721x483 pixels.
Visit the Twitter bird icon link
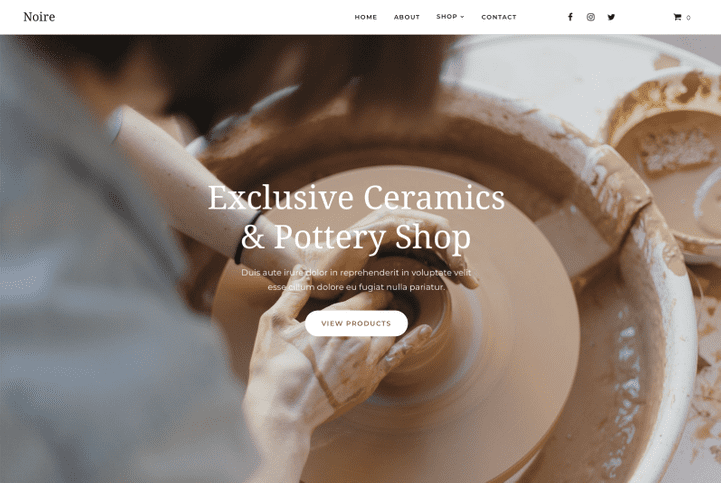(611, 17)
